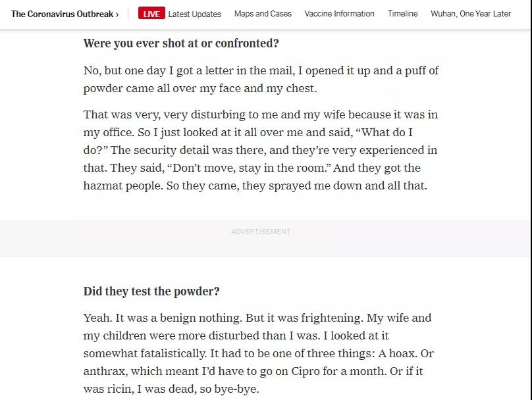Click the gray advertisement banner area
Viewport: 532px width, 400px height.
pyautogui.click(x=395, y=239)
